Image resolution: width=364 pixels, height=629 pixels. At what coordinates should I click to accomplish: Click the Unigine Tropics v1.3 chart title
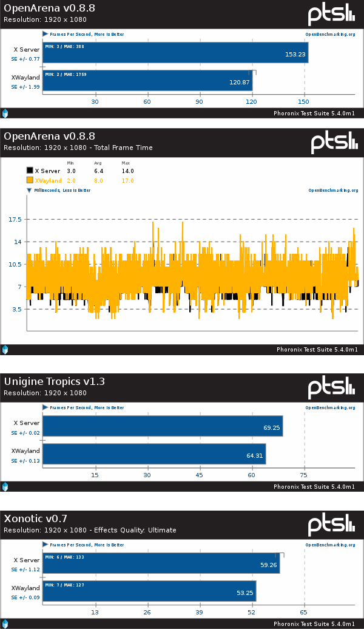(x=55, y=381)
